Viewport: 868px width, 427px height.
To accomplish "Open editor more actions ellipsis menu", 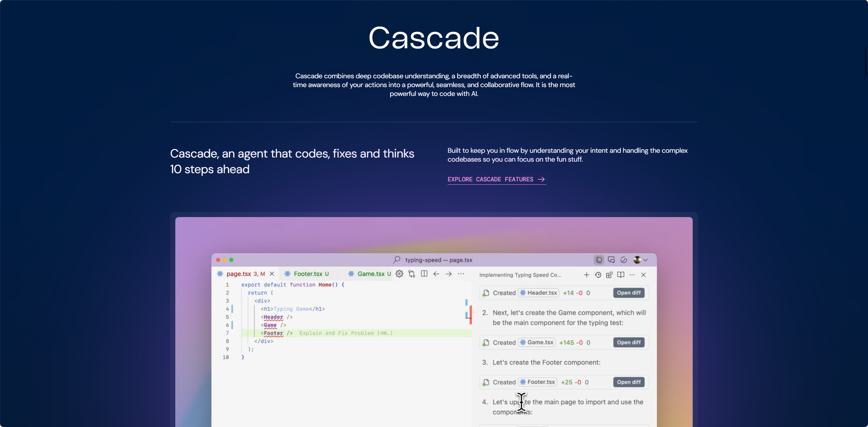I will 461,274.
